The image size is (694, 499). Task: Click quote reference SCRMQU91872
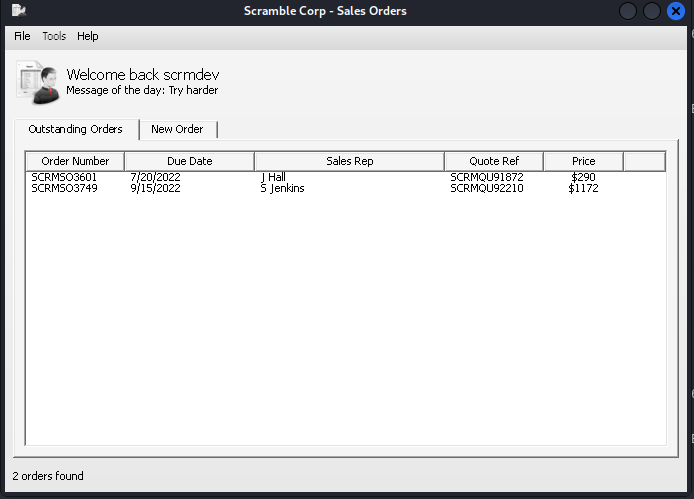pyautogui.click(x=486, y=177)
